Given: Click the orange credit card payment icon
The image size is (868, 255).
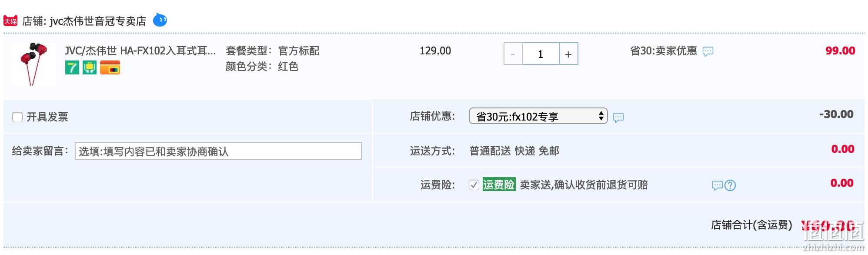Looking at the screenshot, I should (110, 67).
